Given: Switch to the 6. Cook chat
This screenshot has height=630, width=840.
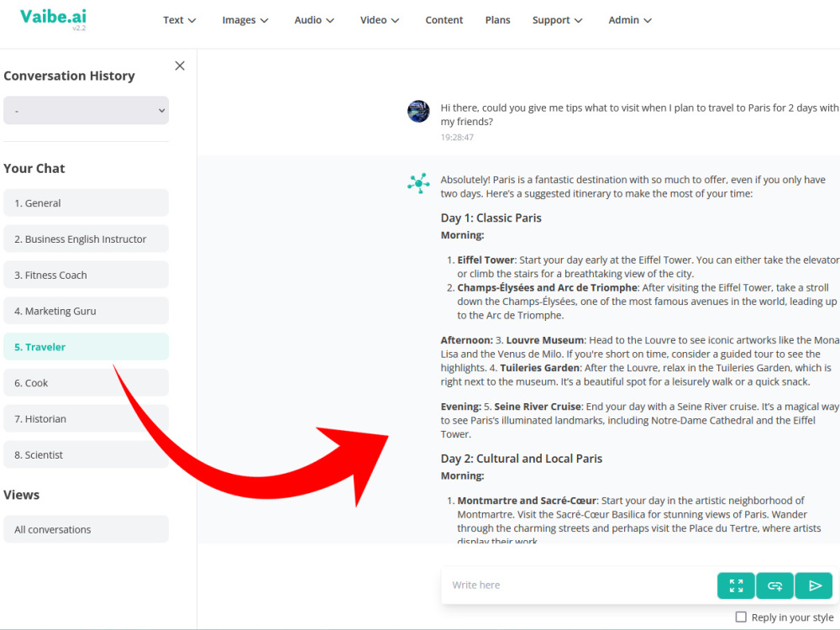Looking at the screenshot, I should point(87,382).
